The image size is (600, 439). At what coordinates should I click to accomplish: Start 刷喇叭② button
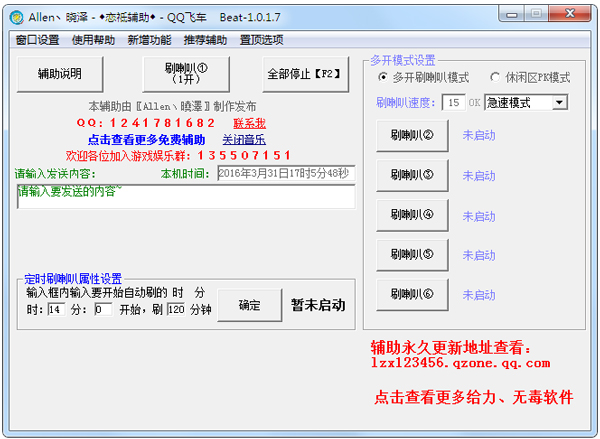pos(412,135)
